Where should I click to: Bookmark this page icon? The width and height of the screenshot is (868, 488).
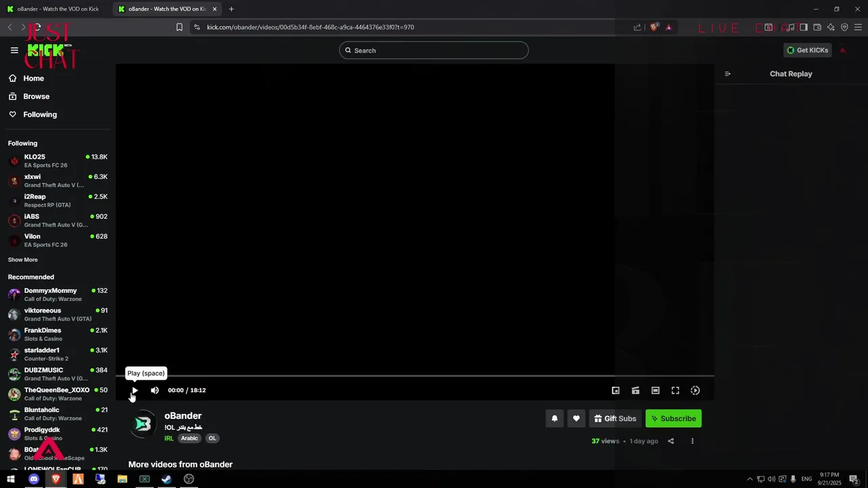pos(179,27)
